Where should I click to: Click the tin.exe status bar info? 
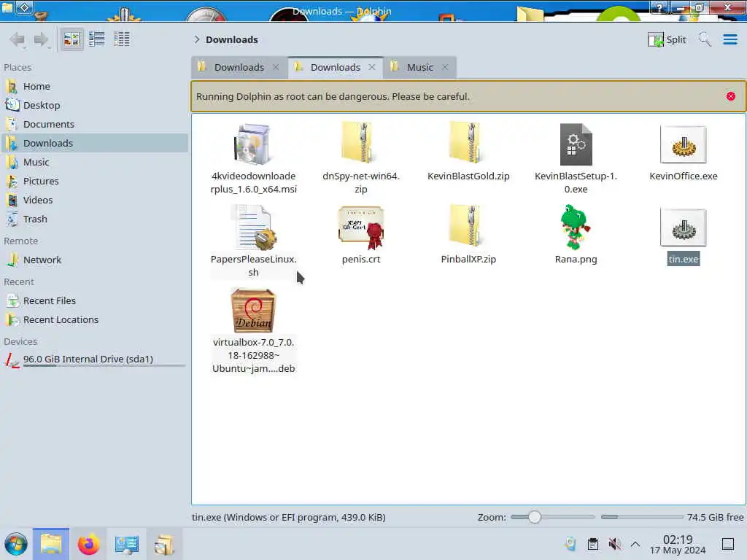[289, 517]
